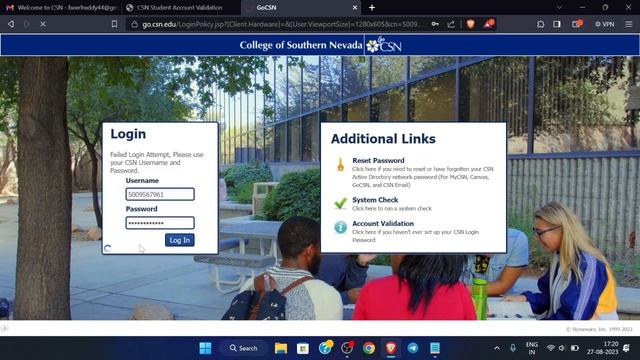Open Brave Shields lion icon
Image resolution: width=640 pixels, height=360 pixels.
click(x=471, y=24)
